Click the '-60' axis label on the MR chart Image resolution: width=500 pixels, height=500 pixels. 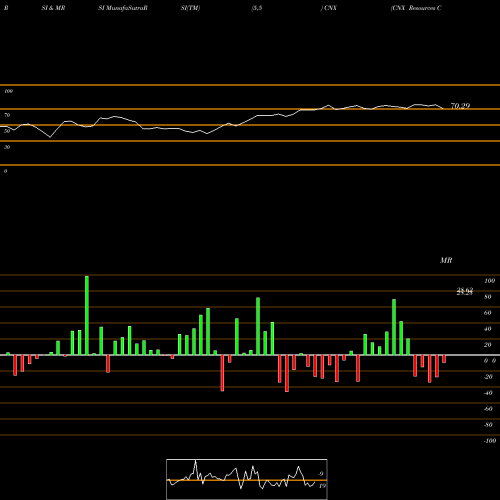(488, 409)
